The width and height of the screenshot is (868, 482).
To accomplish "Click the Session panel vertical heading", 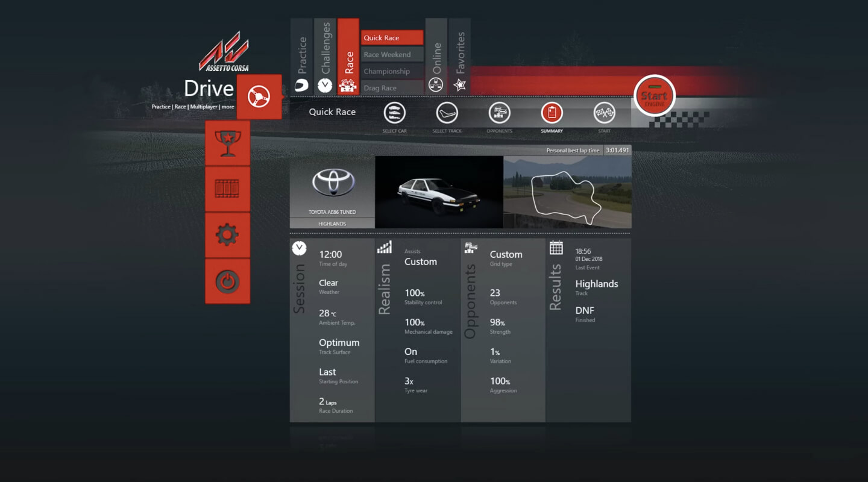I will pyautogui.click(x=299, y=289).
